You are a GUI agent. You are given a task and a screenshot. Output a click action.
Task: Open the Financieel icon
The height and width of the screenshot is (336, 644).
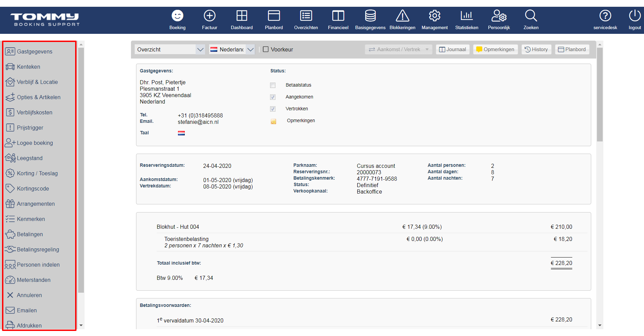pos(338,16)
